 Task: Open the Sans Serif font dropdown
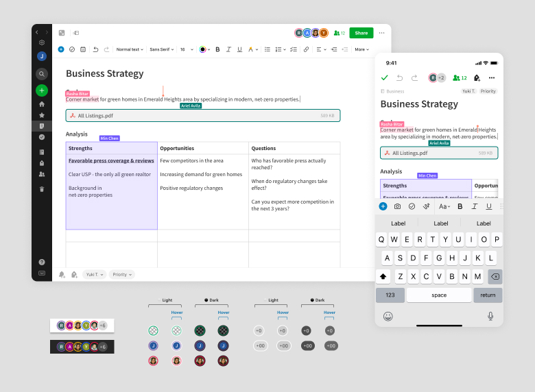(162, 49)
